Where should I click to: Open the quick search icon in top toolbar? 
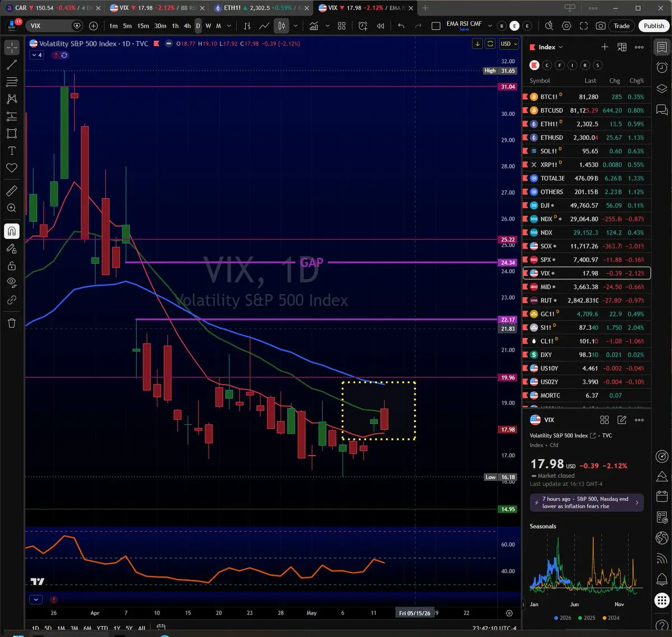(x=549, y=26)
